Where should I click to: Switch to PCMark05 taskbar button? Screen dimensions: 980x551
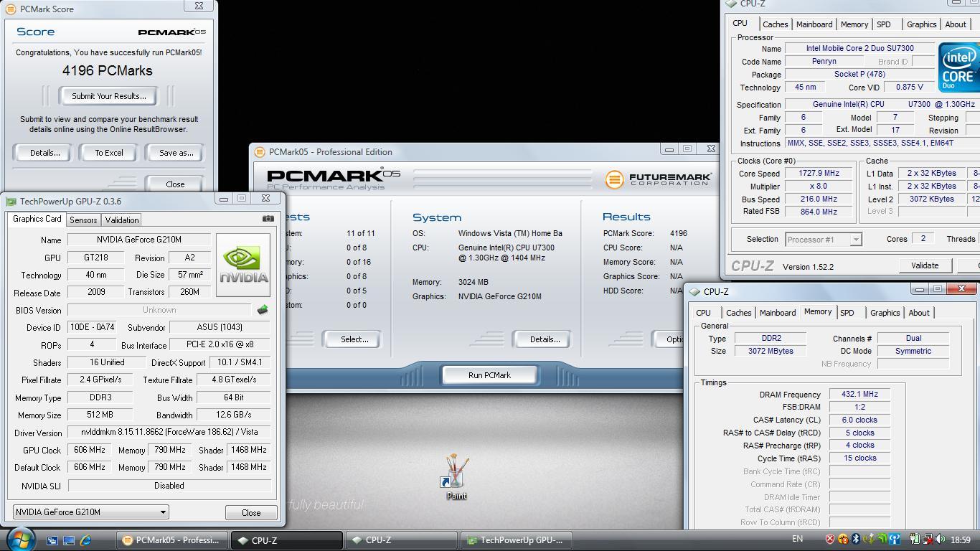(x=172, y=540)
